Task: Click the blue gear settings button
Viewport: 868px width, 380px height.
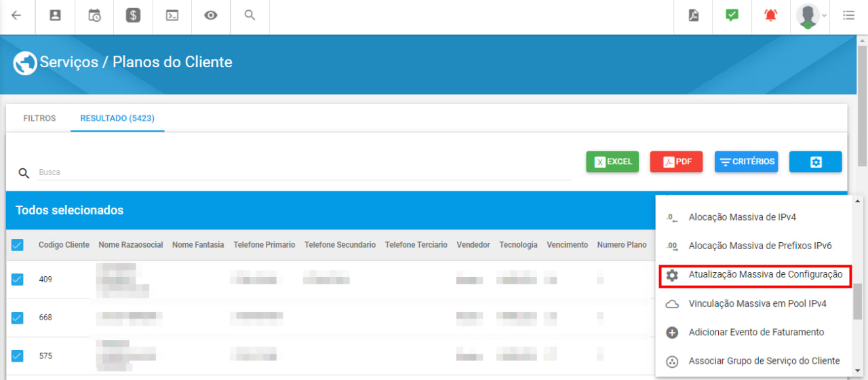Action: [x=816, y=161]
